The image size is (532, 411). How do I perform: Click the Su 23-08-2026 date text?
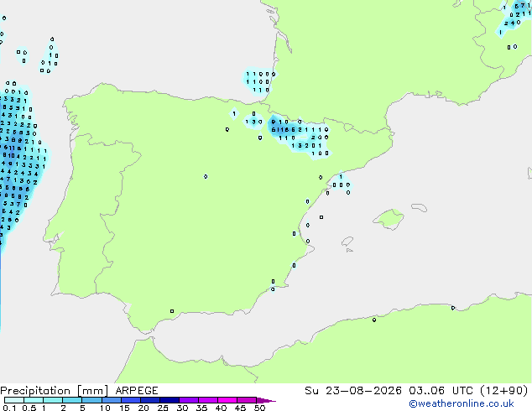353,391
